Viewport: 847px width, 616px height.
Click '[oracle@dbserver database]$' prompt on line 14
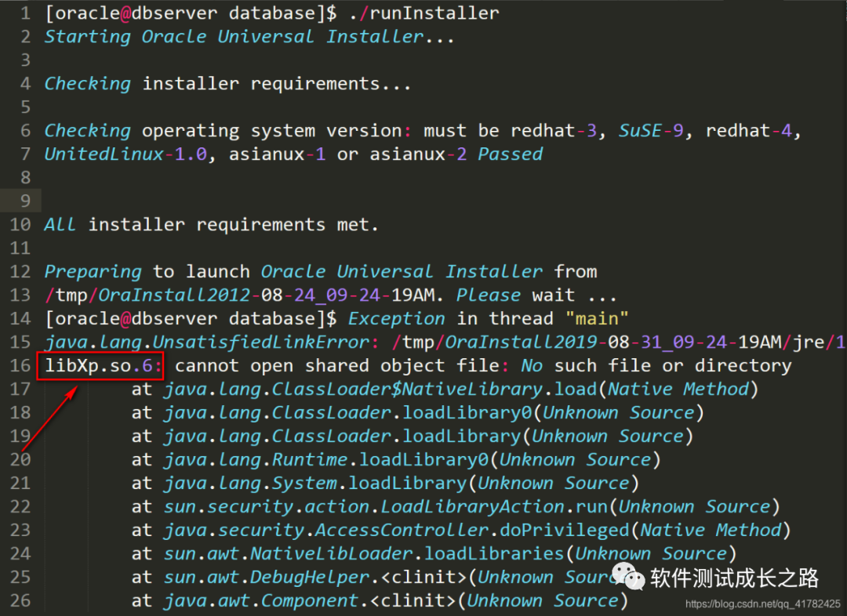[191, 318]
